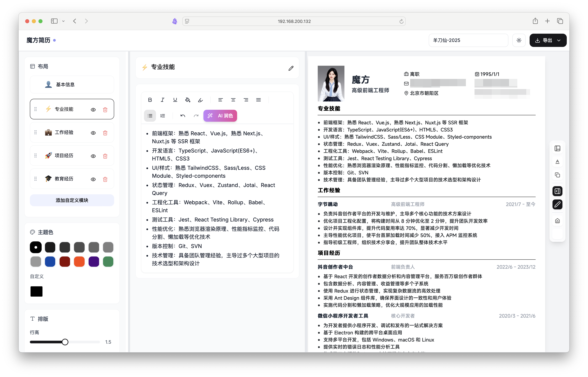
Task: Undo last edit in editor
Action: (x=183, y=116)
